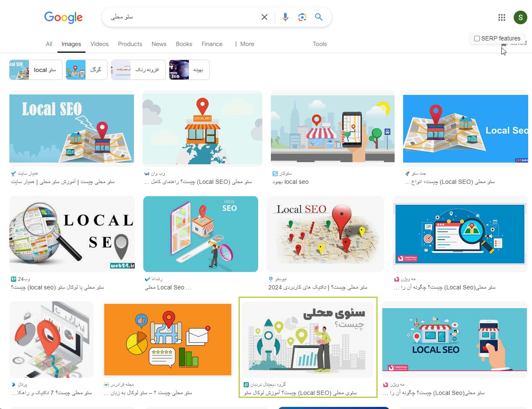This screenshot has width=532, height=409.
Task: Clear the search box with X icon
Action: 265,17
